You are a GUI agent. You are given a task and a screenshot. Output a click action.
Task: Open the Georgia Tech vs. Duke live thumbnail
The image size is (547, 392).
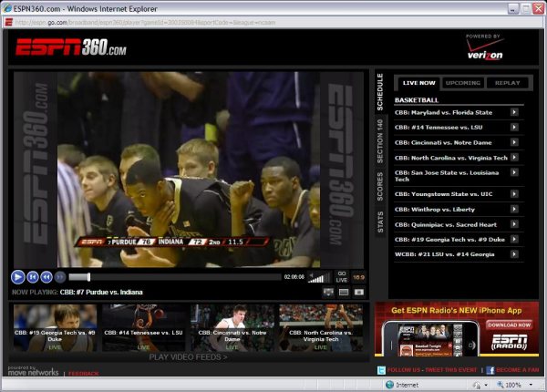[55, 328]
